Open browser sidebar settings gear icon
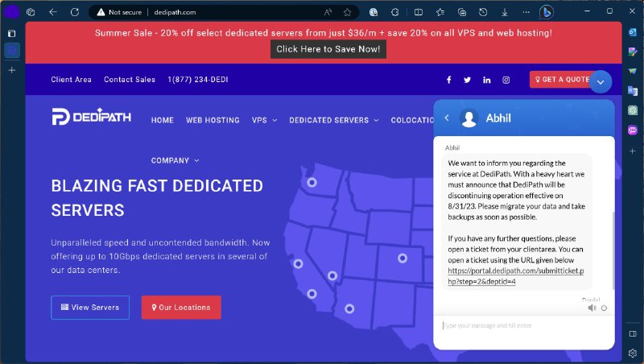 point(633,353)
